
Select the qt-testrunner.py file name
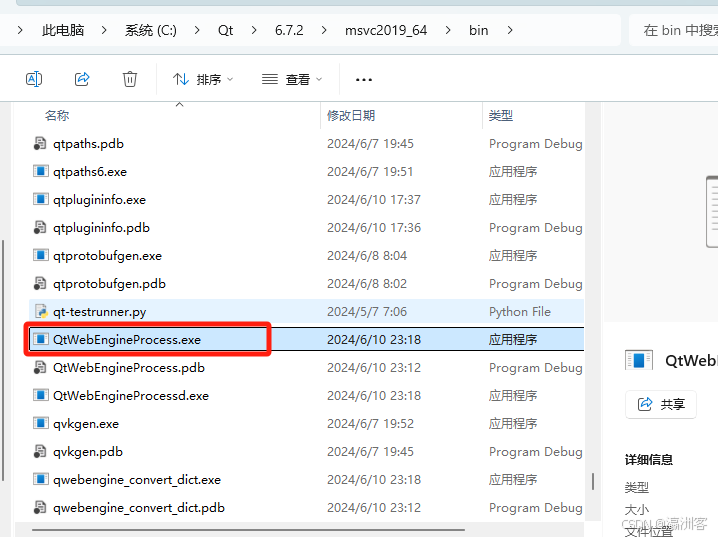pyautogui.click(x=99, y=311)
